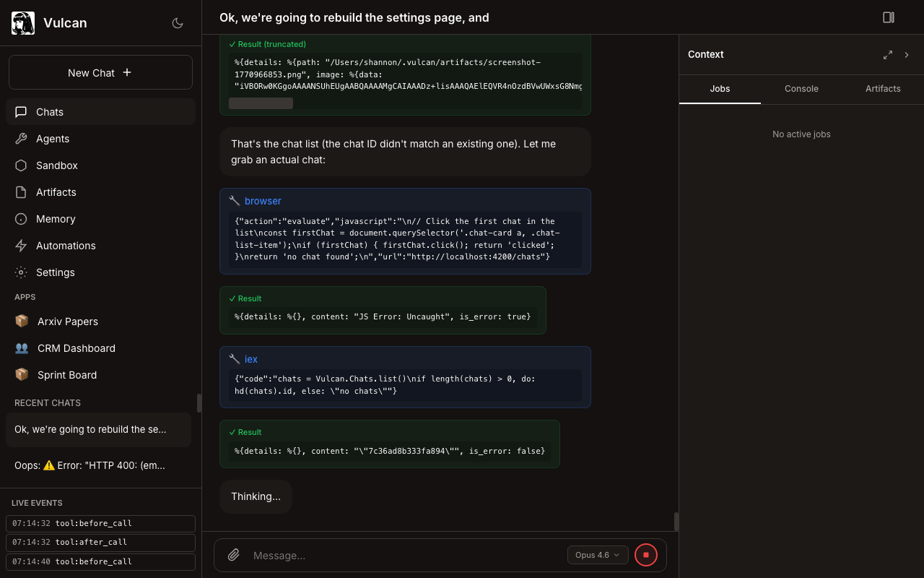The height and width of the screenshot is (578, 924).
Task: Click the chat area vertical scrollbar
Action: point(676,521)
